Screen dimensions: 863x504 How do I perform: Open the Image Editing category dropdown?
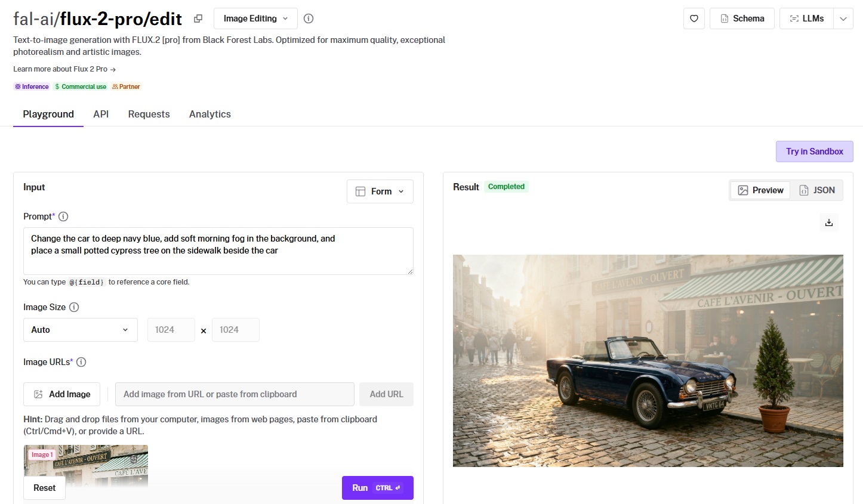click(255, 18)
